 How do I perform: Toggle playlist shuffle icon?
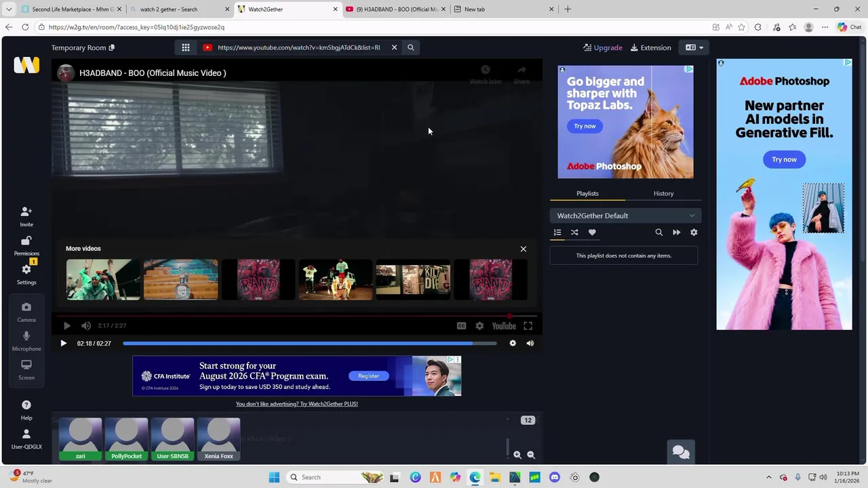click(574, 232)
